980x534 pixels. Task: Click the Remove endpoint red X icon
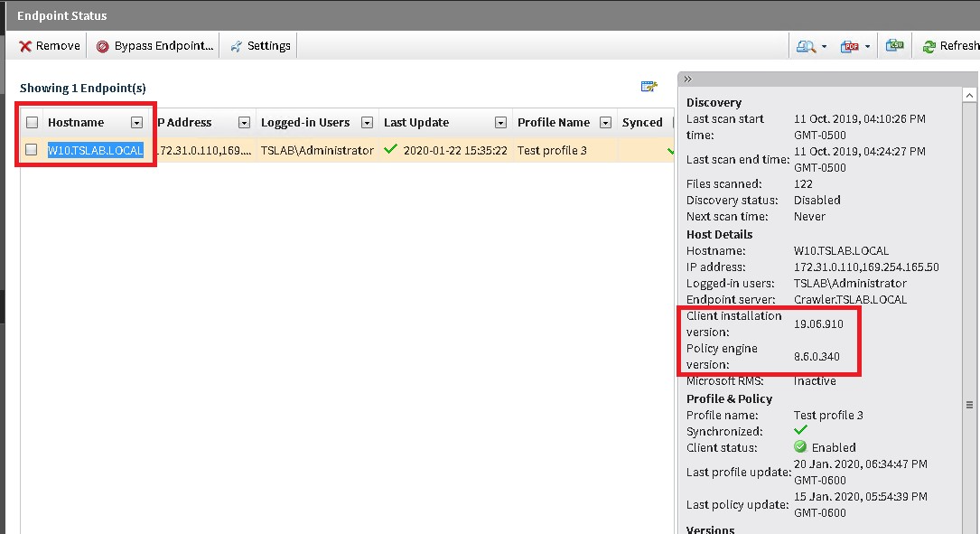(x=25, y=46)
